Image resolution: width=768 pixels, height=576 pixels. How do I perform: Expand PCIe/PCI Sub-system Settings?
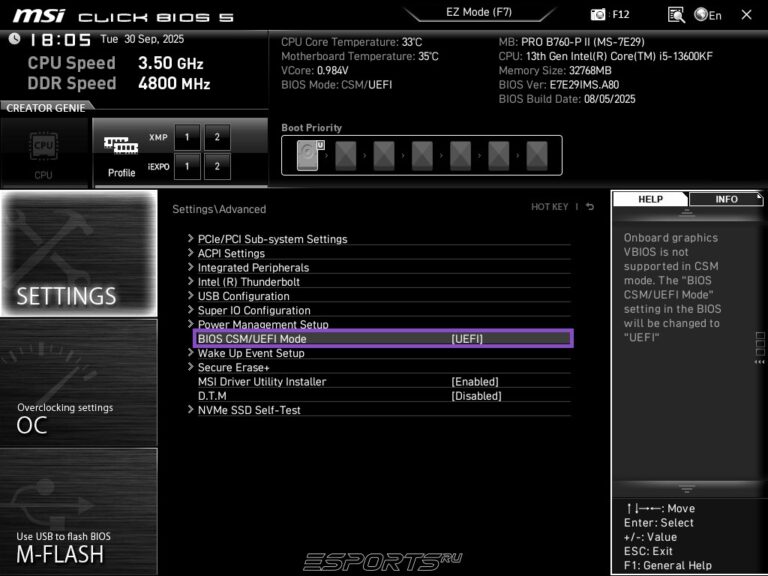(x=272, y=239)
